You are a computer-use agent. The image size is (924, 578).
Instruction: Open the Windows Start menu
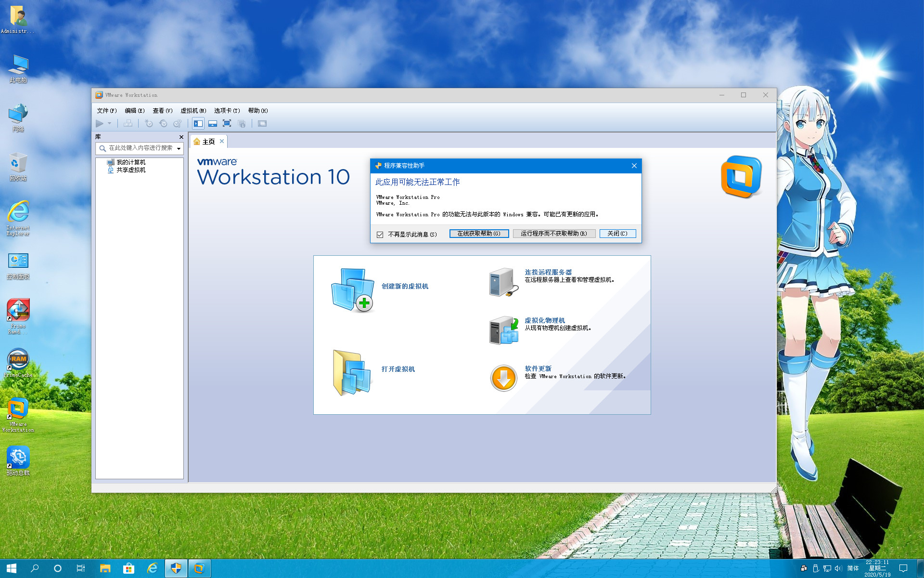point(12,568)
